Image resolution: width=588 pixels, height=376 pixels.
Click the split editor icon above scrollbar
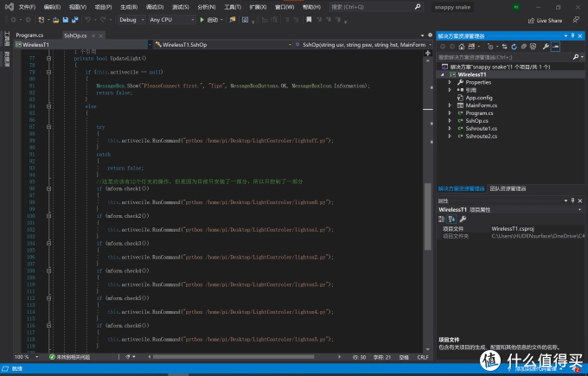pos(427,54)
